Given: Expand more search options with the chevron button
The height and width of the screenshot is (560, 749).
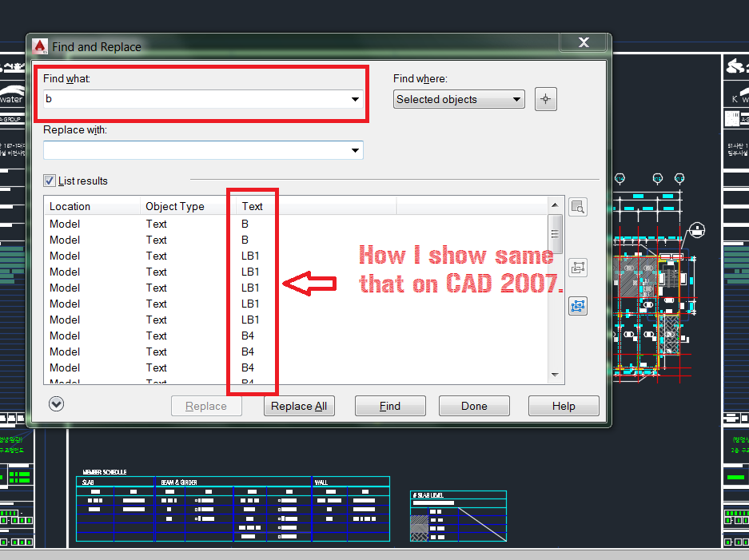Looking at the screenshot, I should click(x=56, y=404).
